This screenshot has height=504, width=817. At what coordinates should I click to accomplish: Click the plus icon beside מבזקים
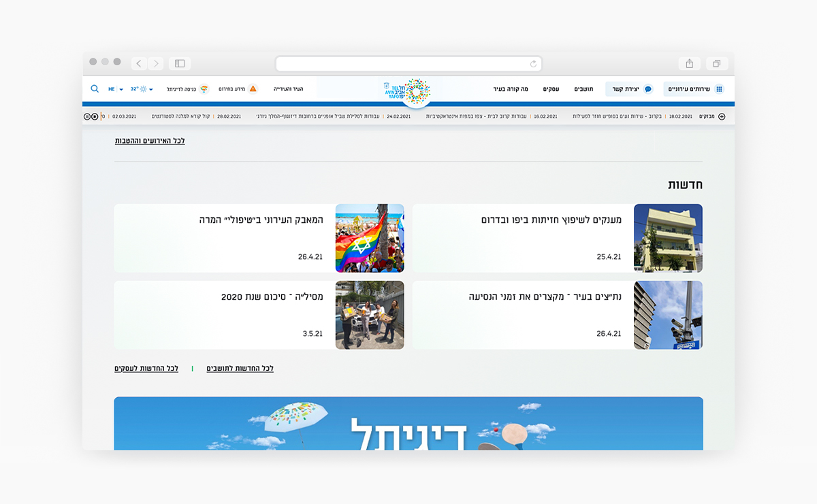tap(722, 116)
